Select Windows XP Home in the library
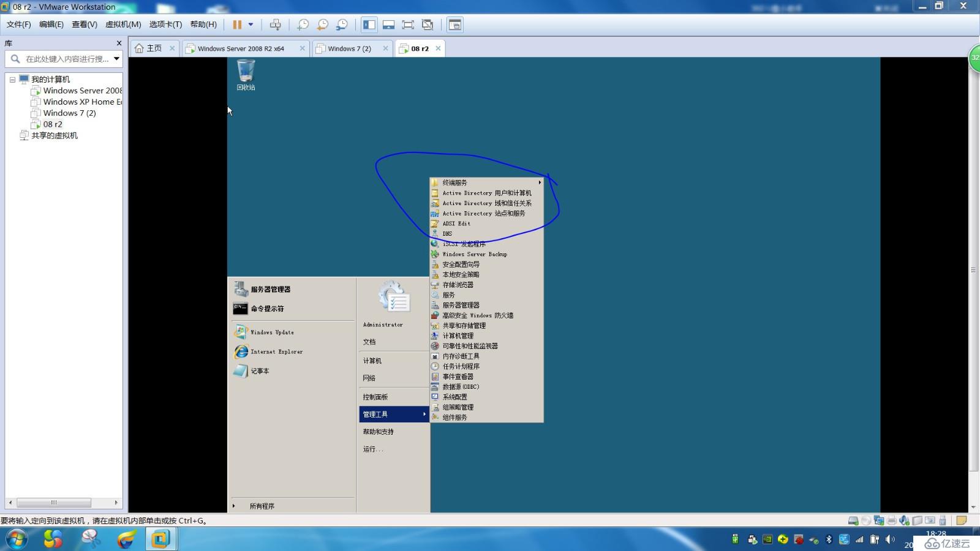Screen dimensions: 980x551 click(x=82, y=102)
